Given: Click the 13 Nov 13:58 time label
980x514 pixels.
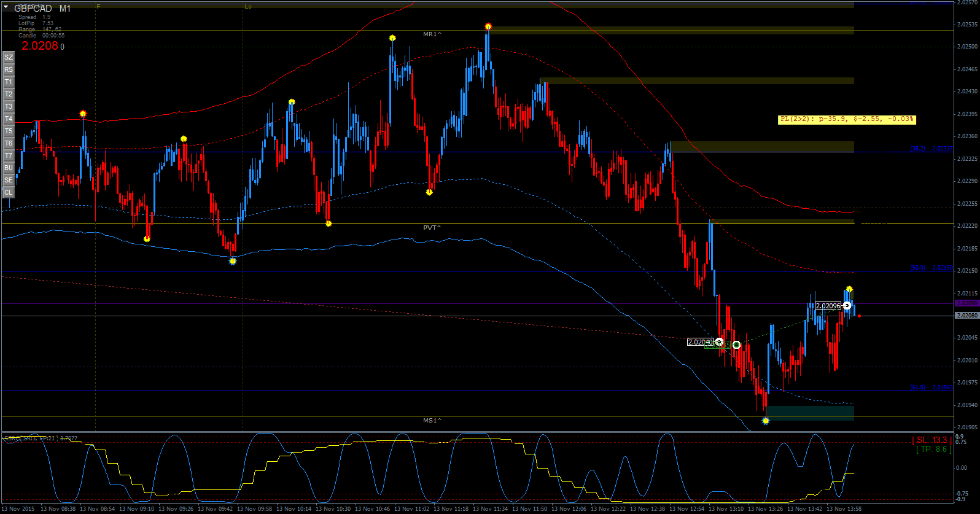Looking at the screenshot, I should click(x=844, y=508).
